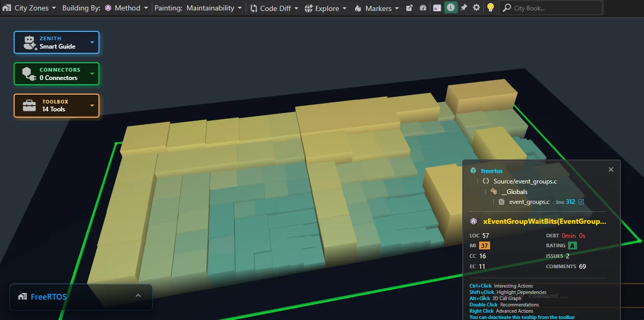Viewport: 644px width, 320px height.
Task: Click the EC 11 value
Action: pos(482,267)
